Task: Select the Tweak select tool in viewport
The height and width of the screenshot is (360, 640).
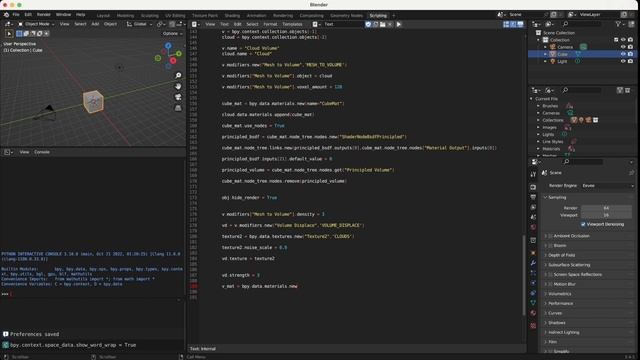Action: click(x=9, y=33)
